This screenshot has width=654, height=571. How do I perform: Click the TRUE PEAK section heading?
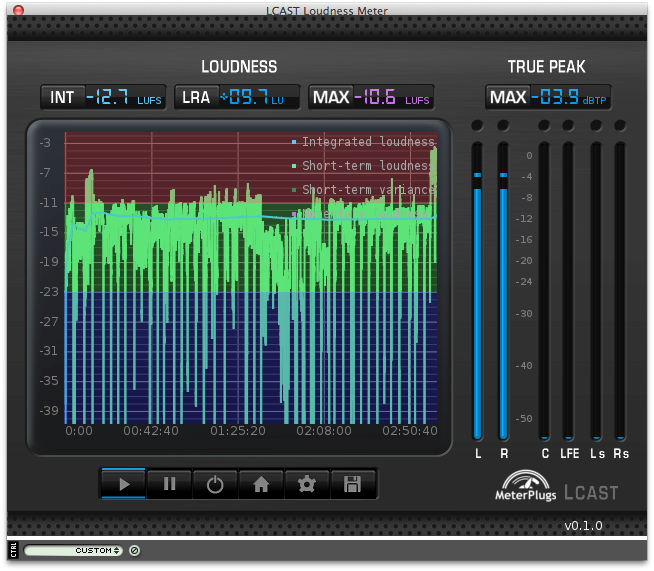tap(546, 67)
